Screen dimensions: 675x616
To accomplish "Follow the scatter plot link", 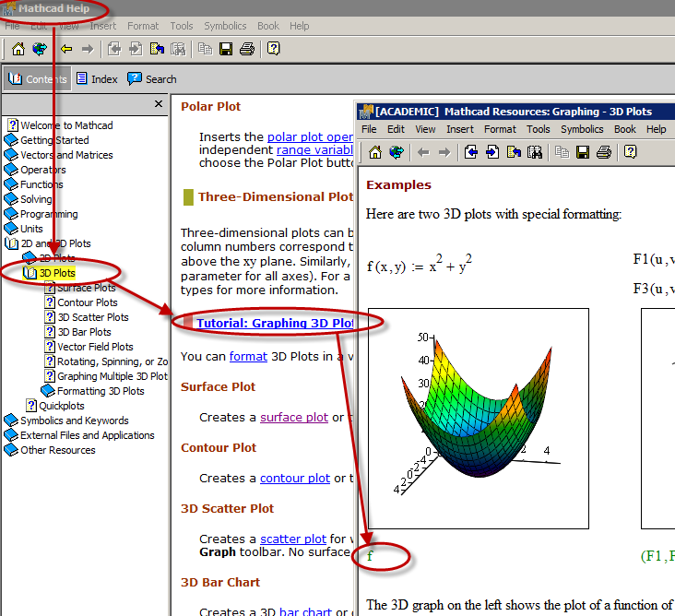I will (x=293, y=539).
